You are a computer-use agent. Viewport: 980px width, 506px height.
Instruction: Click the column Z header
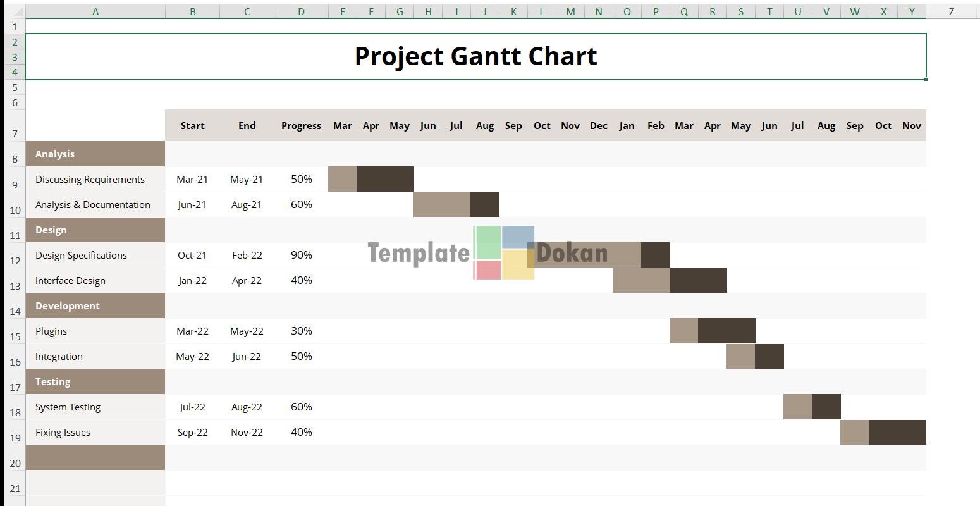pos(951,11)
